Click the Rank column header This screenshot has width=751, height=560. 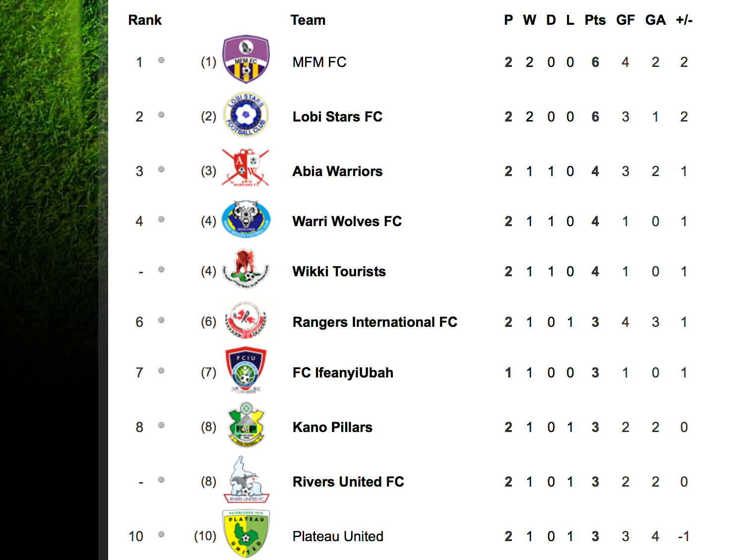pyautogui.click(x=145, y=20)
